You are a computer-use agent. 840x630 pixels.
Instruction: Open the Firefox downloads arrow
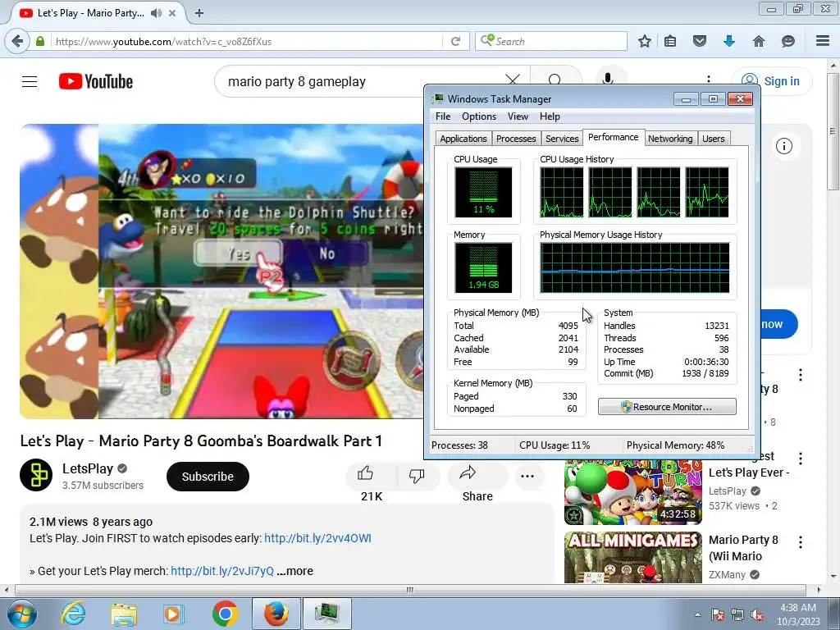(x=729, y=41)
